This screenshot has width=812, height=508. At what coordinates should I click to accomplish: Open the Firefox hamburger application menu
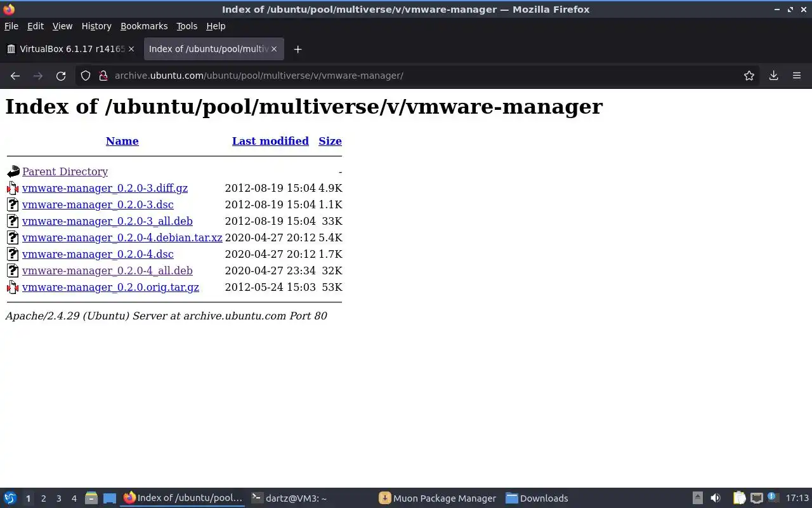(x=797, y=76)
